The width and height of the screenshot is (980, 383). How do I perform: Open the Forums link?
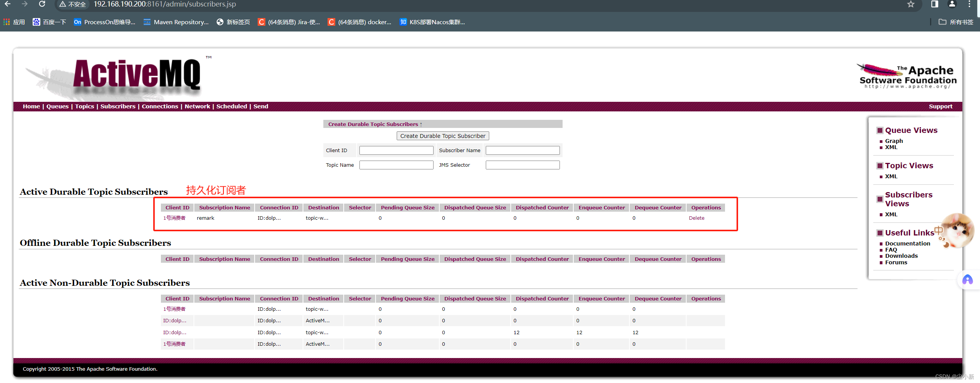click(x=896, y=262)
